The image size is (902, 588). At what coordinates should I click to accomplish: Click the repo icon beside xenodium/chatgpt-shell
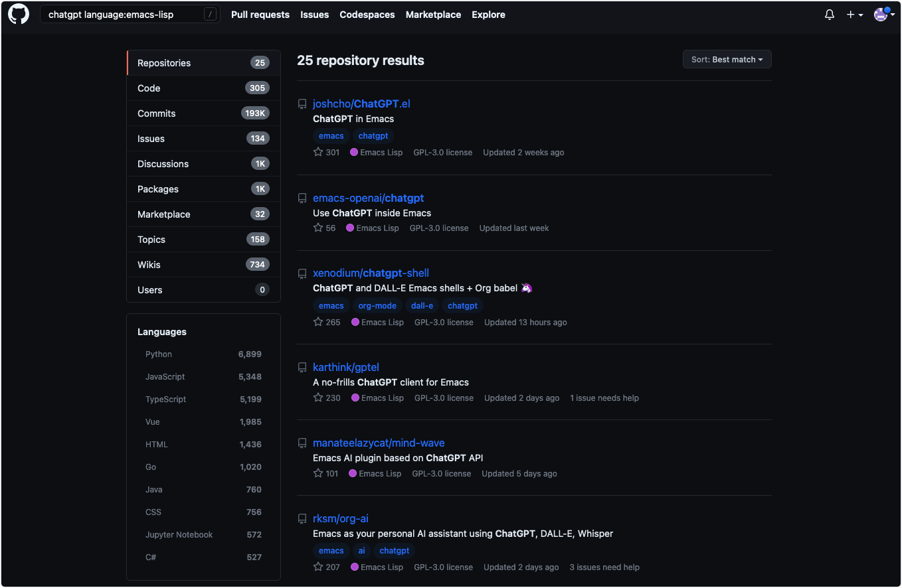[x=302, y=273]
